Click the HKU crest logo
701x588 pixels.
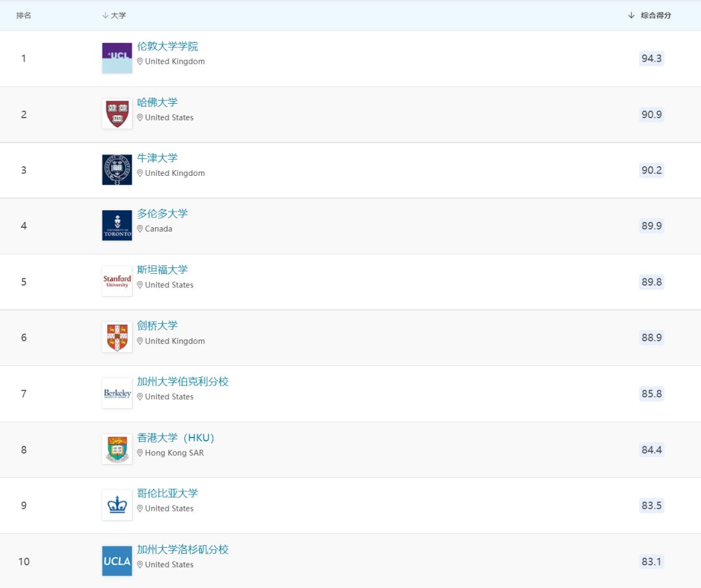click(117, 449)
